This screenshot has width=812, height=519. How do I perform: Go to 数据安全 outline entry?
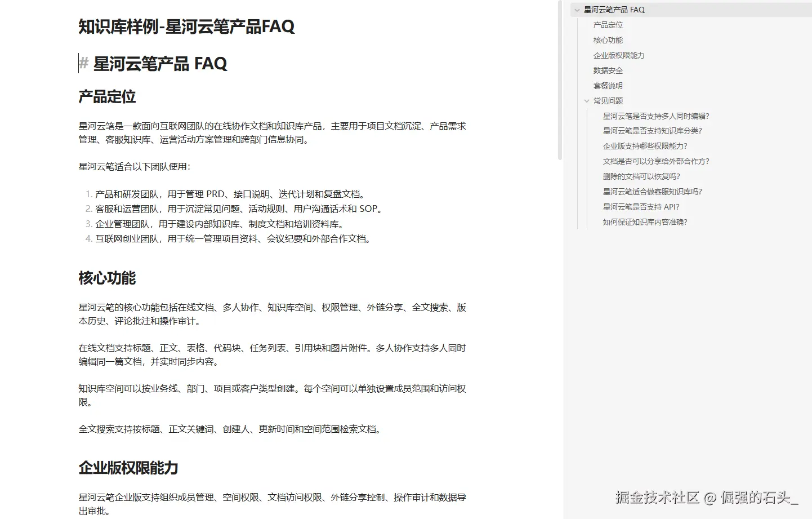(608, 70)
